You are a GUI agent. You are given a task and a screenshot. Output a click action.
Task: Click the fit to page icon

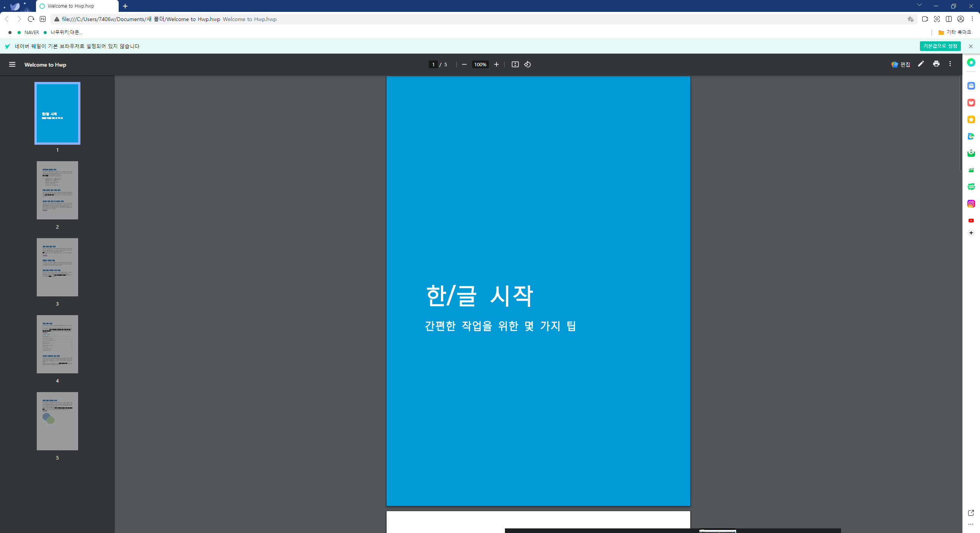[x=515, y=64]
